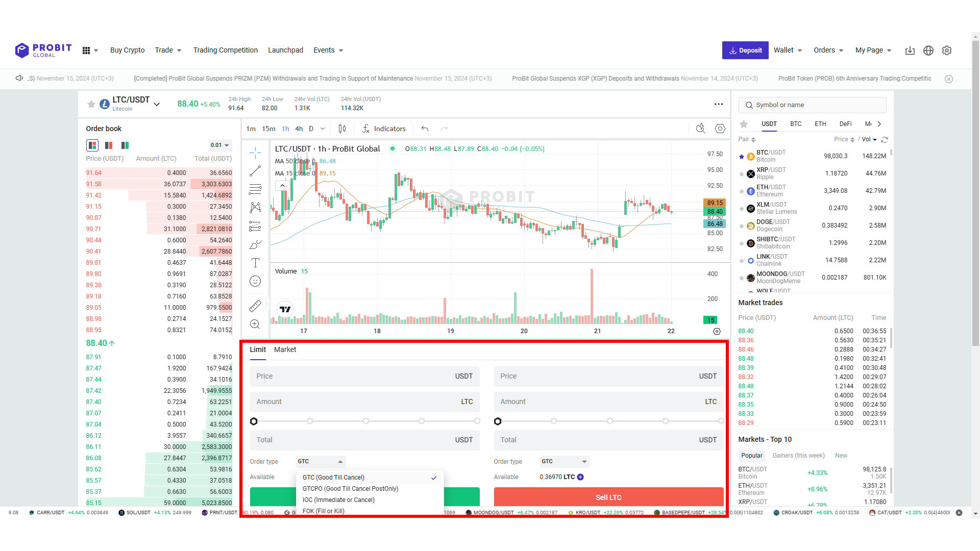Open the ProBit Global logo homepage
Screen dimensions: 980x551
(x=43, y=50)
